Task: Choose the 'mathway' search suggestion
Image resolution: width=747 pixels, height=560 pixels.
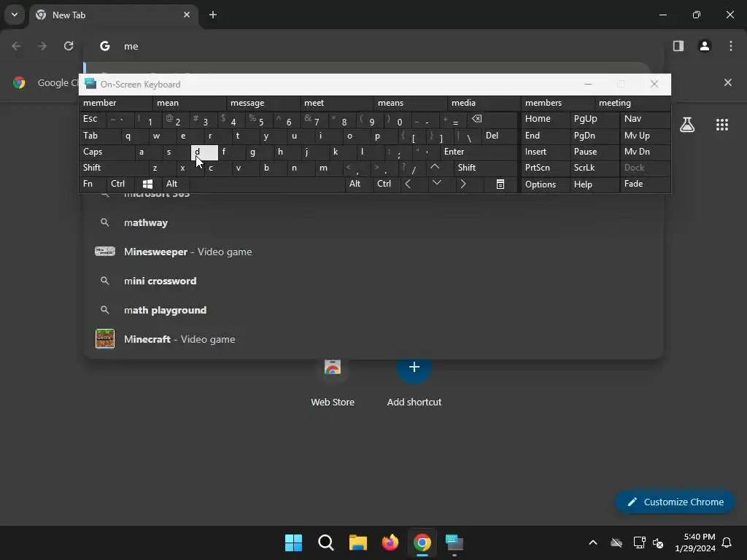Action: click(373, 222)
